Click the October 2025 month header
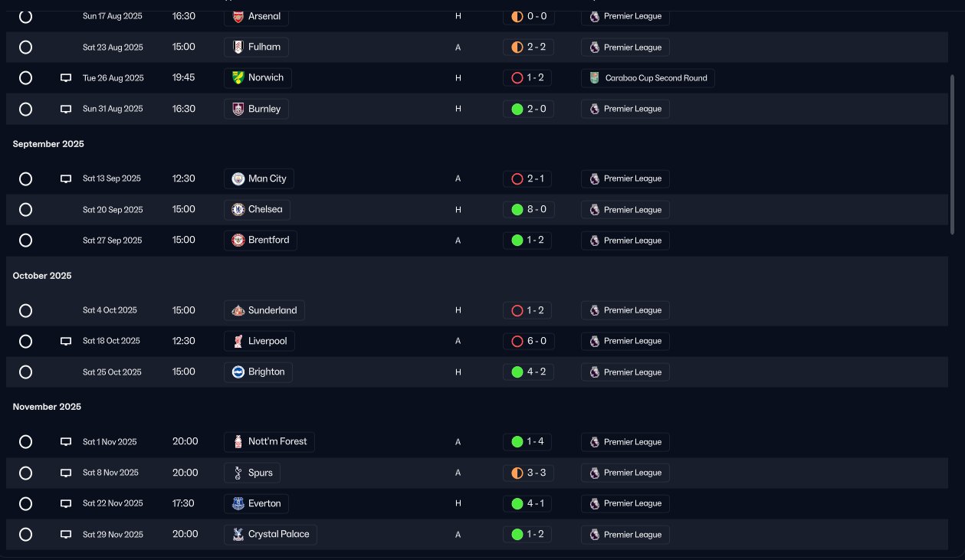 [42, 276]
